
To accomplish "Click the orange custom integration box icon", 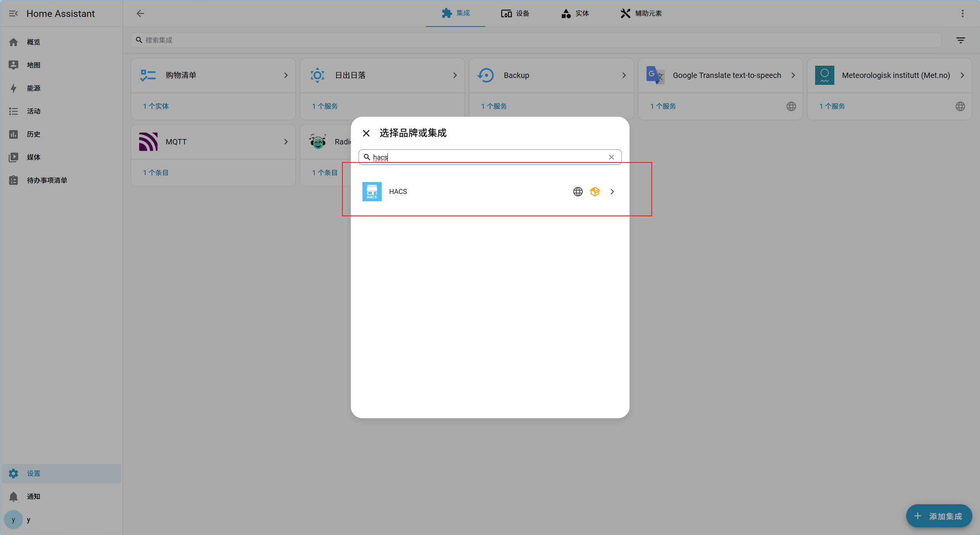I will (595, 192).
